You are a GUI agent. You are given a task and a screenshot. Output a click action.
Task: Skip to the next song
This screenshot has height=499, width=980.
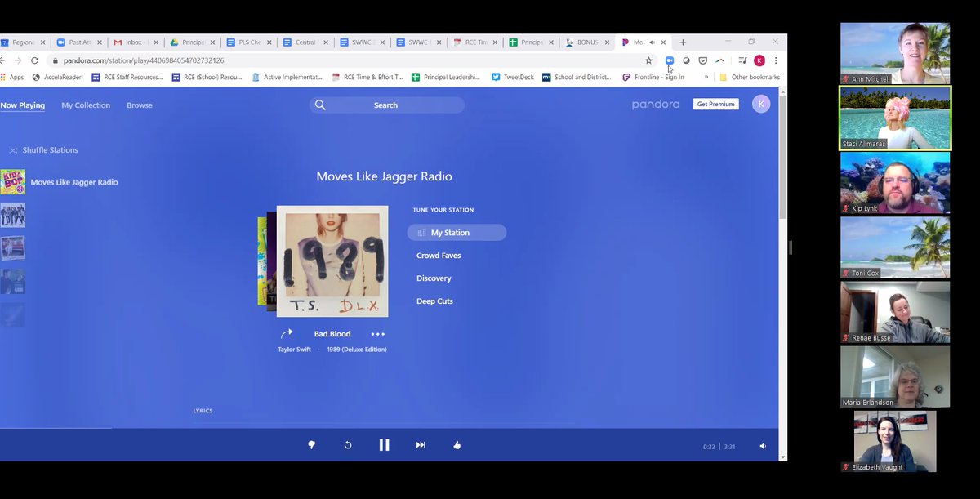click(x=420, y=444)
